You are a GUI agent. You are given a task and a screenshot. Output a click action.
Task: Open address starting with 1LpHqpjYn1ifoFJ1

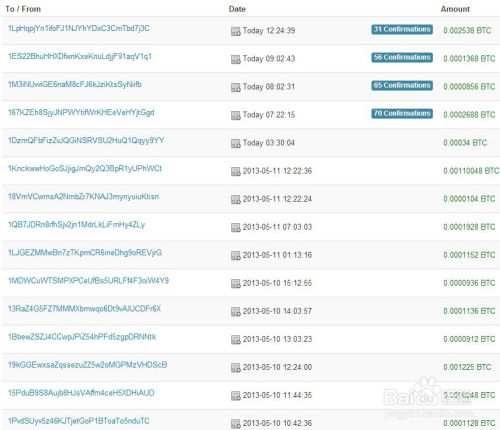pos(79,28)
